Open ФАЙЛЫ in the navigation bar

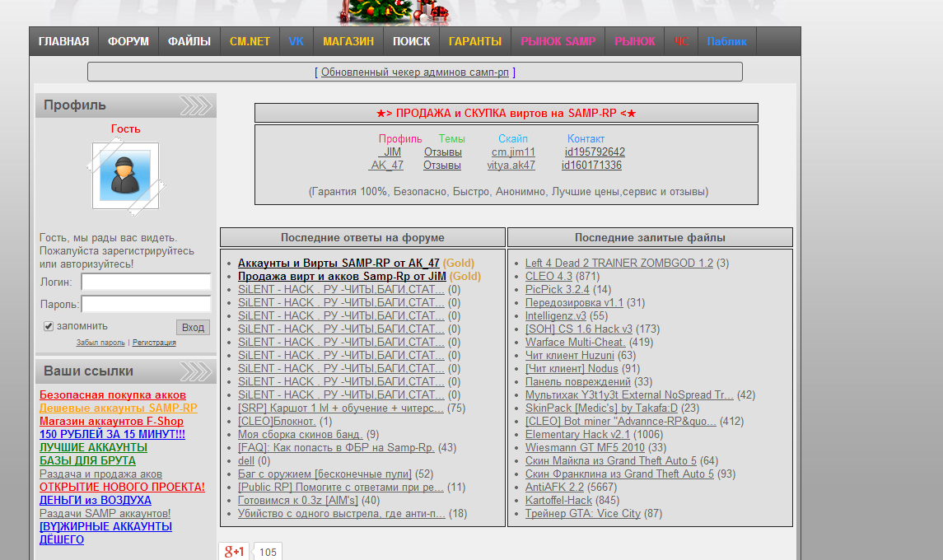pos(189,41)
